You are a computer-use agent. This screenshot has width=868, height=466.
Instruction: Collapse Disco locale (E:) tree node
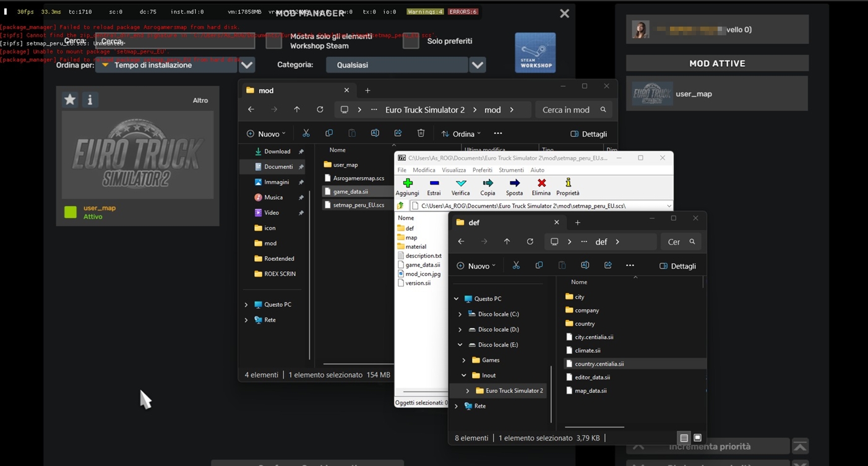[x=460, y=345]
